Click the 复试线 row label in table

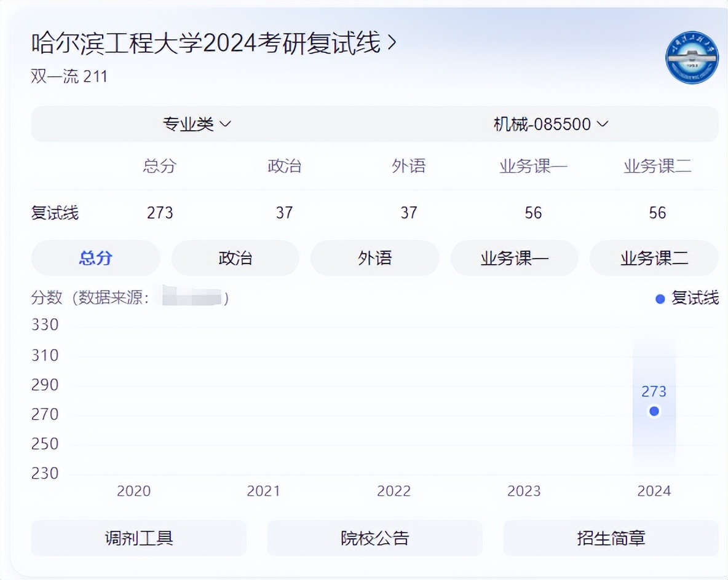click(55, 213)
